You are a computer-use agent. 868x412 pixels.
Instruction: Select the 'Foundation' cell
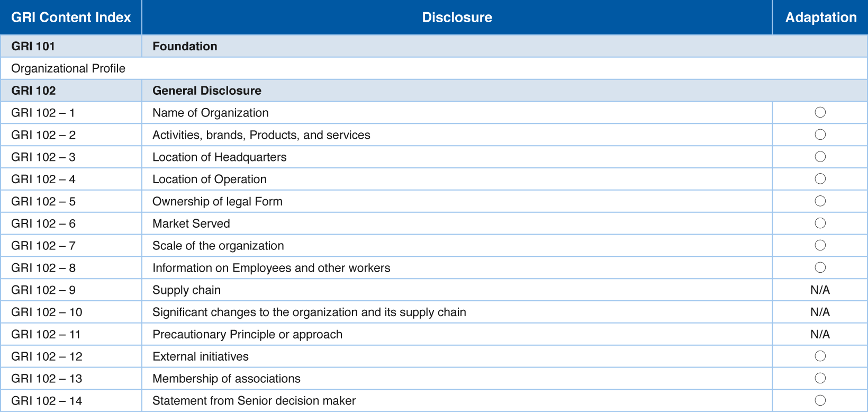(505, 46)
